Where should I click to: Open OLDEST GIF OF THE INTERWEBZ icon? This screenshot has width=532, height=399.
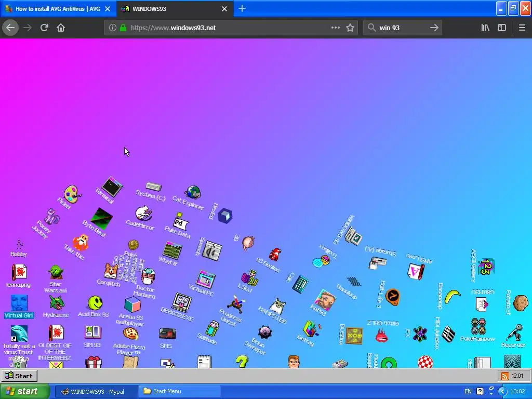[x=56, y=333]
